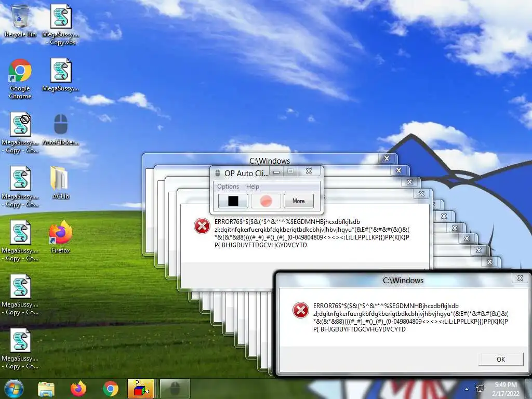Image resolution: width=532 pixels, height=399 pixels.
Task: Open Chrome from the taskbar
Action: pos(111,389)
